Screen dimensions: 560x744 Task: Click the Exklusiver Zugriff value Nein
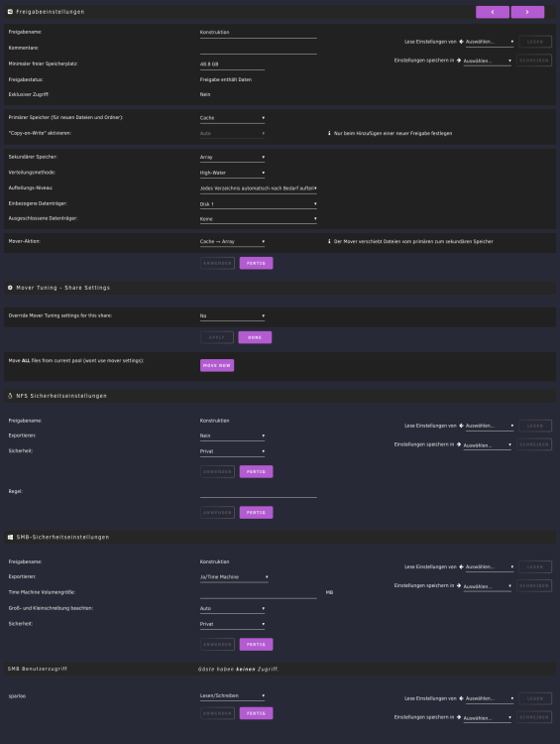(205, 94)
